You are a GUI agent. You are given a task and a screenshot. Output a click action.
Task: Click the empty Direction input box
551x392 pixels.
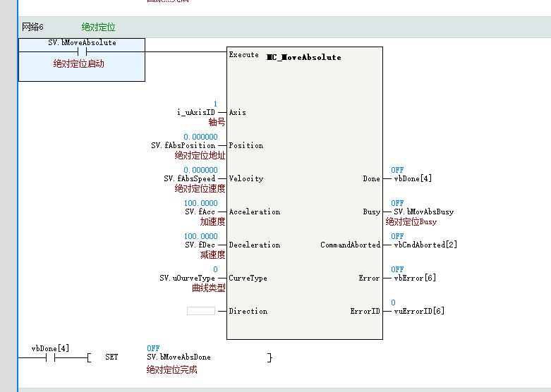point(201,311)
